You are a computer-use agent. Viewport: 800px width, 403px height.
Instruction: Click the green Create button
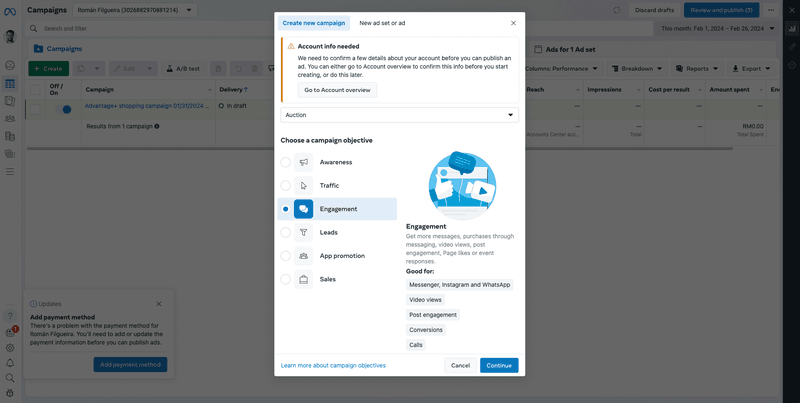(x=48, y=68)
